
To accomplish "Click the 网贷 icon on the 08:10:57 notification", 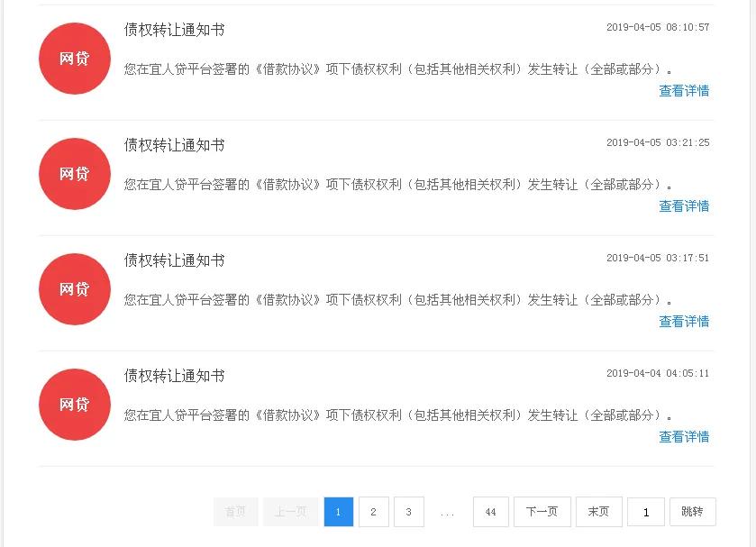I will (x=74, y=58).
